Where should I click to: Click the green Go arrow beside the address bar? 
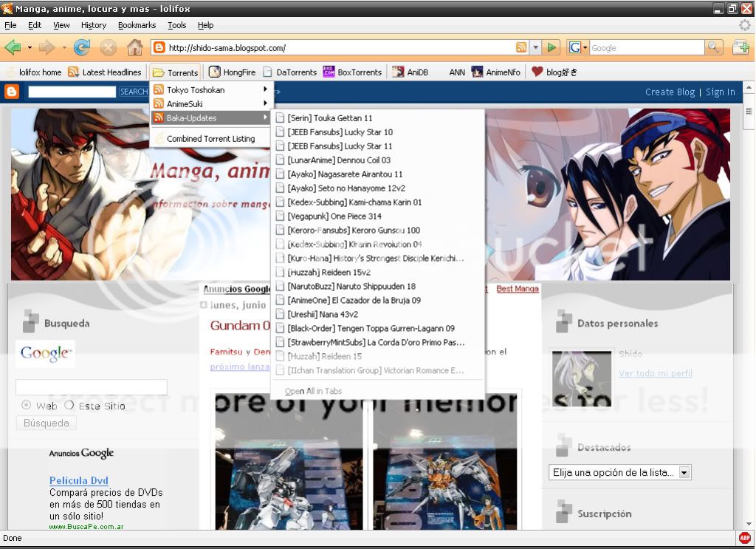[x=551, y=46]
